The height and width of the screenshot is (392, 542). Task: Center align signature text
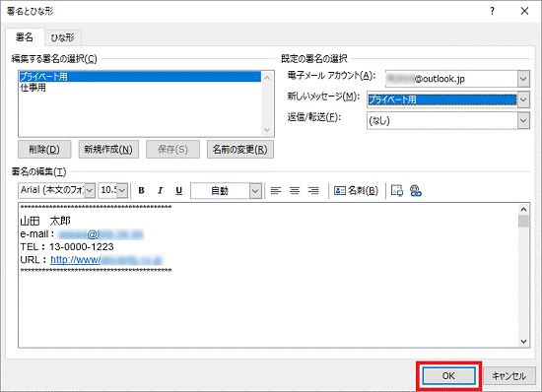tap(295, 191)
